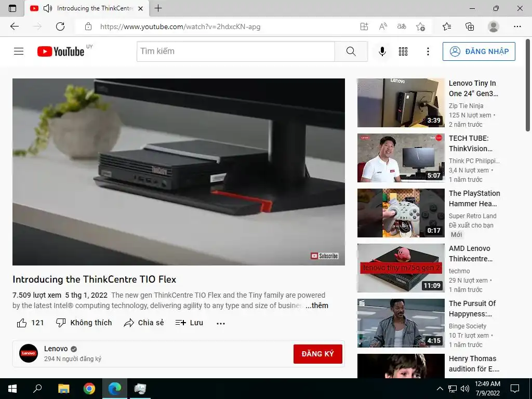This screenshot has height=399, width=532.
Task: Click the Lenovo Tiny In One title
Action: tap(473, 88)
